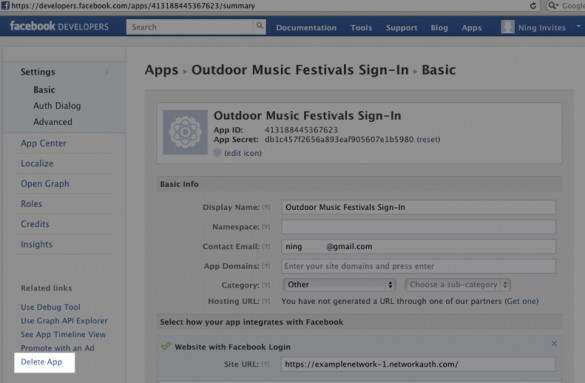This screenshot has height=383, width=585.
Task: Select Basic under Settings
Action: [44, 90]
